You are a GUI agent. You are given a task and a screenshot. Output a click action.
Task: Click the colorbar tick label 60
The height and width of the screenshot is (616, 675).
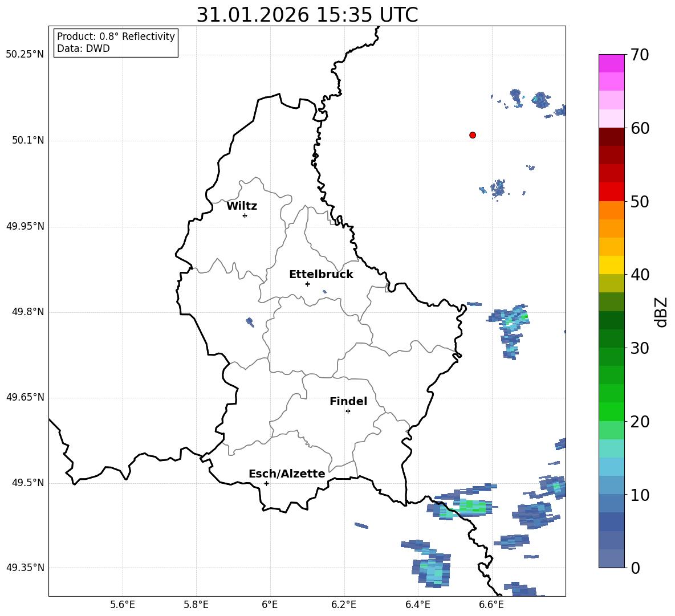coord(640,128)
